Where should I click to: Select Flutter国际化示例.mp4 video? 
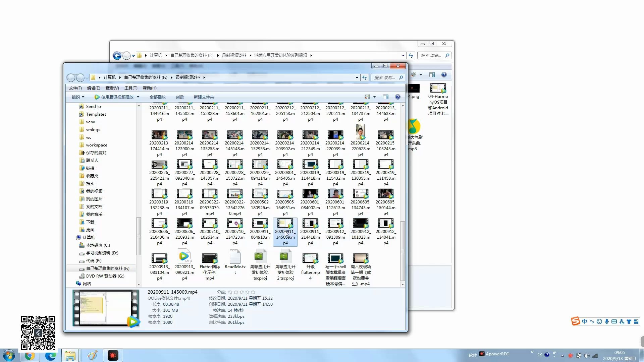[x=210, y=266]
